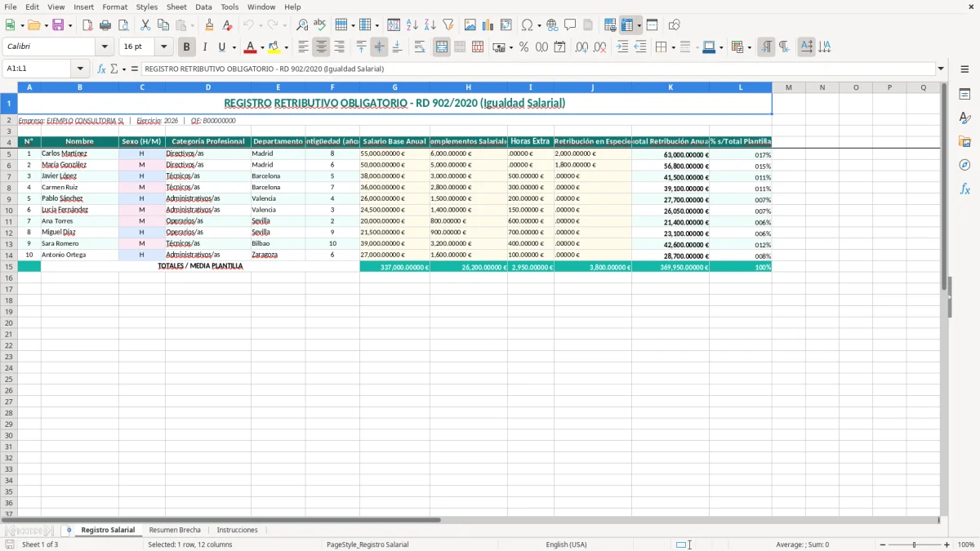The image size is (980, 551).
Task: Click the add new sheet button
Action: tap(69, 531)
